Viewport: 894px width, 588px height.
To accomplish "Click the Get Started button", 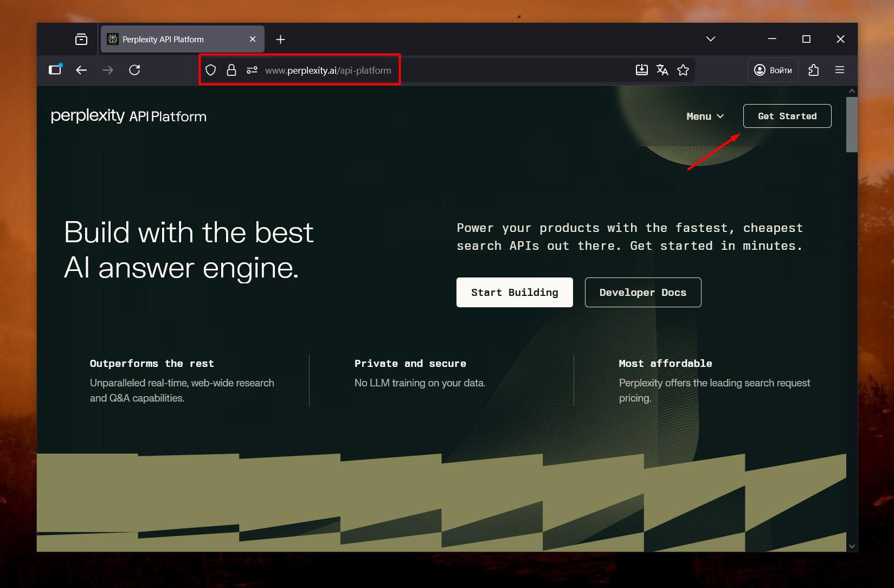I will (x=787, y=116).
